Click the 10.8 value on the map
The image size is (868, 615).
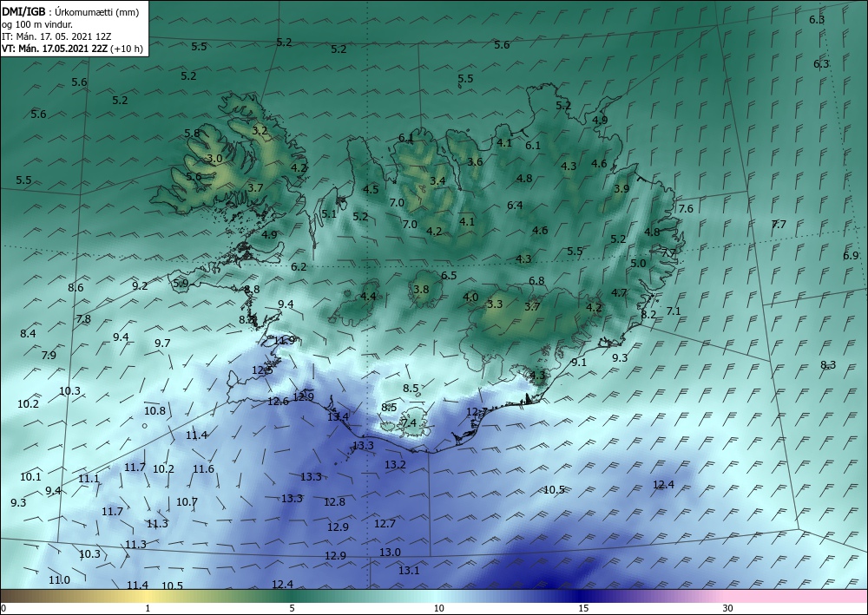coord(155,411)
